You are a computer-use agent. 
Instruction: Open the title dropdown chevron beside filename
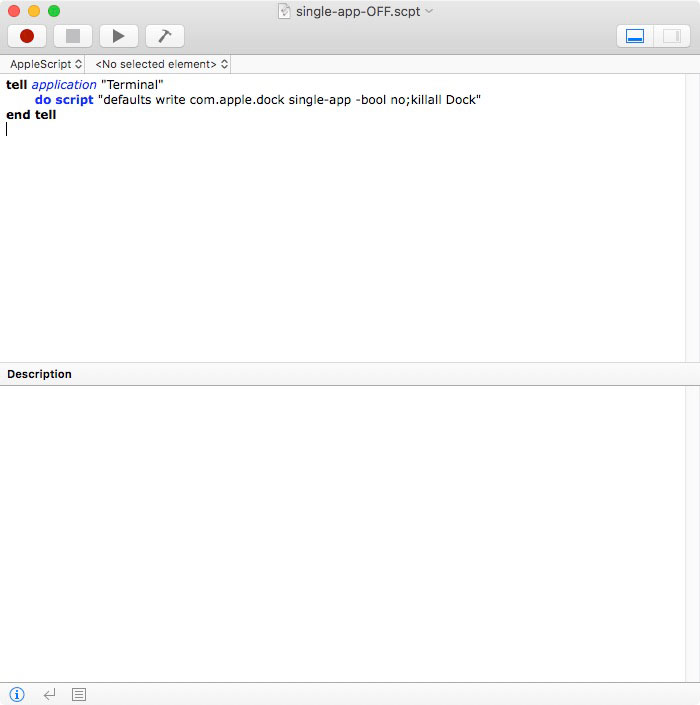click(x=430, y=11)
